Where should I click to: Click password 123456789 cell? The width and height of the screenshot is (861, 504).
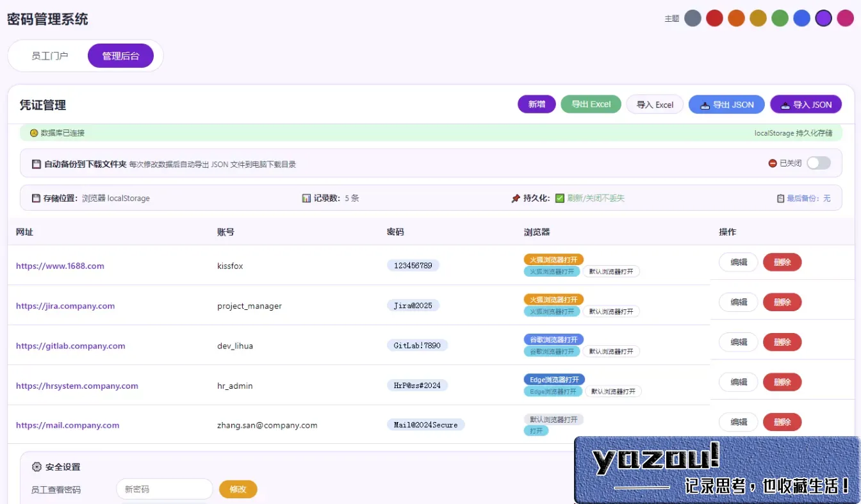(413, 265)
